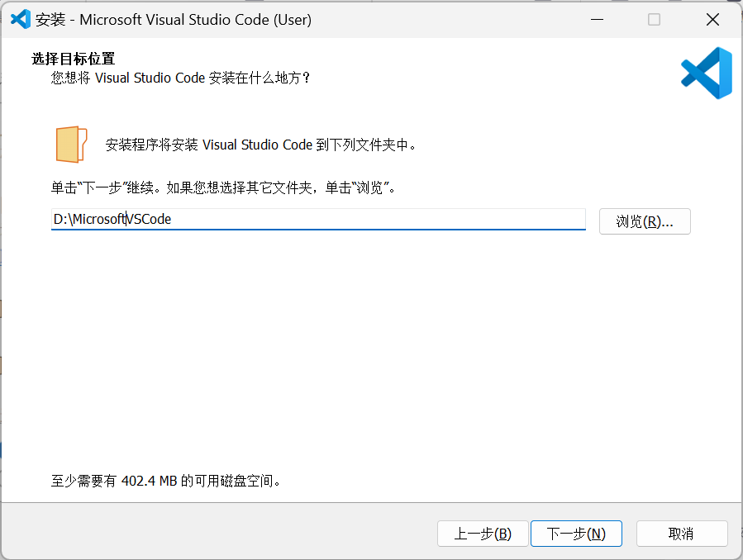Click the 您想将 Visual Studio Code 安装在什么地方 text
The height and width of the screenshot is (560, 743).
point(180,78)
